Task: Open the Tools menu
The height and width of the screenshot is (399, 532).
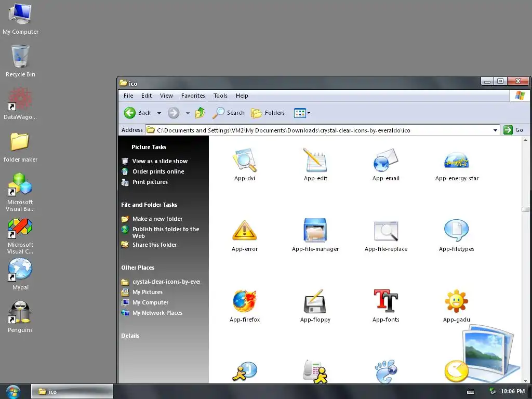Action: pos(220,96)
